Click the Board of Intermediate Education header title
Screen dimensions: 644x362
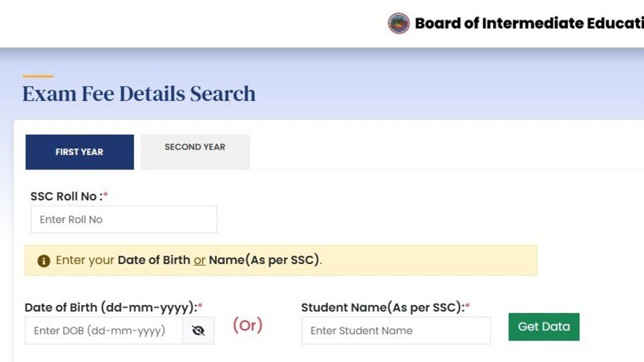click(529, 23)
